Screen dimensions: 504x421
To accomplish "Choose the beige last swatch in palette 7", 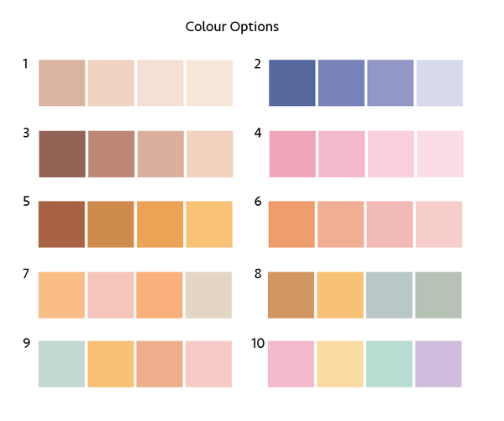I will [209, 295].
